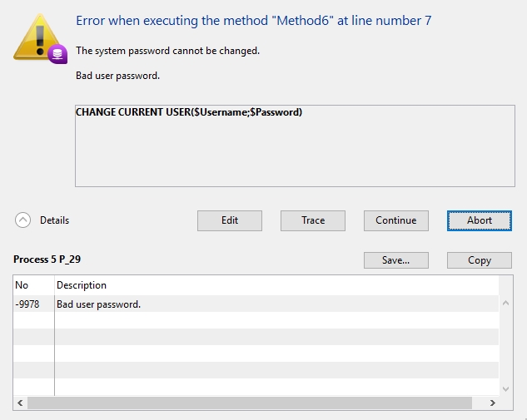Screen dimensions: 527x420
Task: Abort the method execution
Action: pos(480,220)
